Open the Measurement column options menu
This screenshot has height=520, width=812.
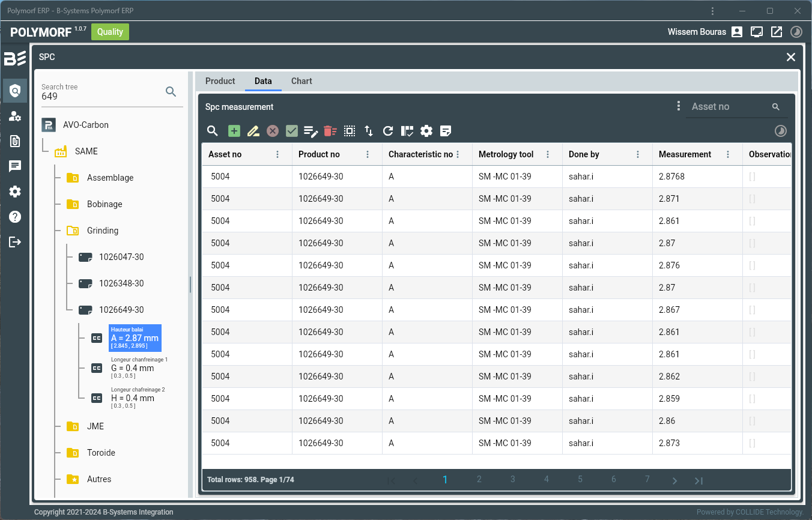(728, 154)
